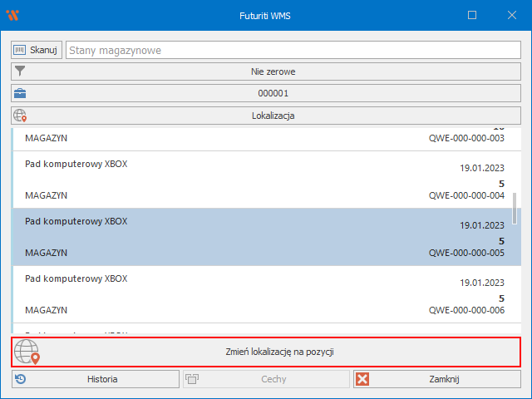Screen dimensions: 532x399
Task: Click the red X icon on Zamknij
Action: pos(362,379)
